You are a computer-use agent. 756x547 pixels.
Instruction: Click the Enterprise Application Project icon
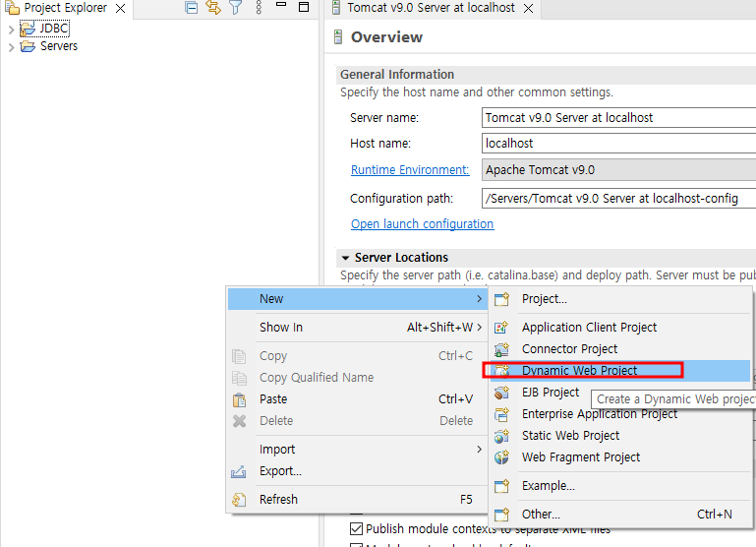pos(502,414)
